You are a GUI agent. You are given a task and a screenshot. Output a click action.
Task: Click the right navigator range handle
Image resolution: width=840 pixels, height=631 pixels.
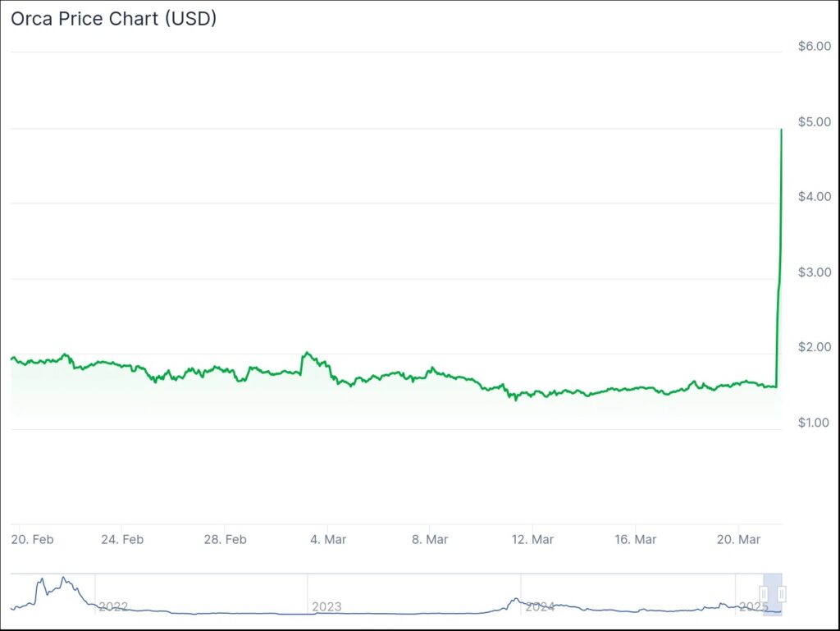click(x=782, y=593)
